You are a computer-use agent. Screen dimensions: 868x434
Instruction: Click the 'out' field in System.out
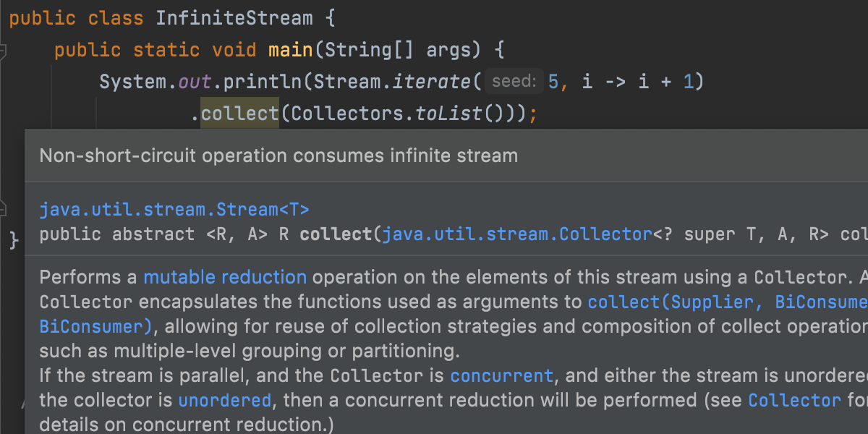click(195, 82)
